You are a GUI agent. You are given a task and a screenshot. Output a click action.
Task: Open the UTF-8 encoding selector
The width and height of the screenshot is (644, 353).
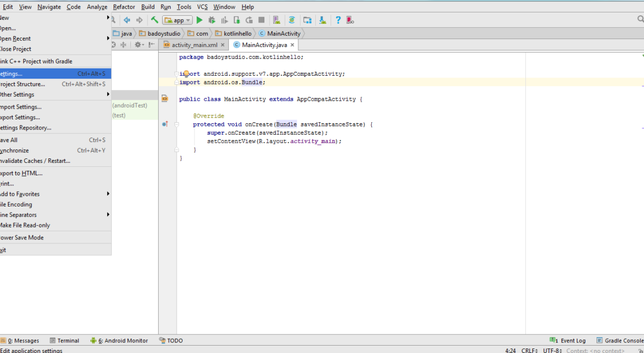pyautogui.click(x=552, y=350)
